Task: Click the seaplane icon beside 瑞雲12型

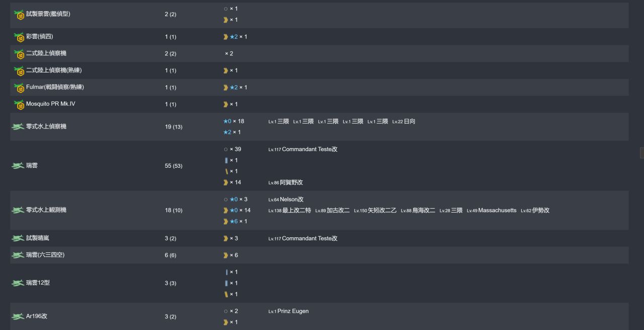Action: pyautogui.click(x=18, y=283)
